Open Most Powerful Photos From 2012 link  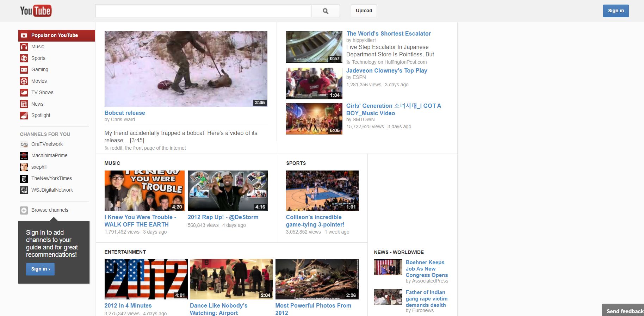click(313, 309)
